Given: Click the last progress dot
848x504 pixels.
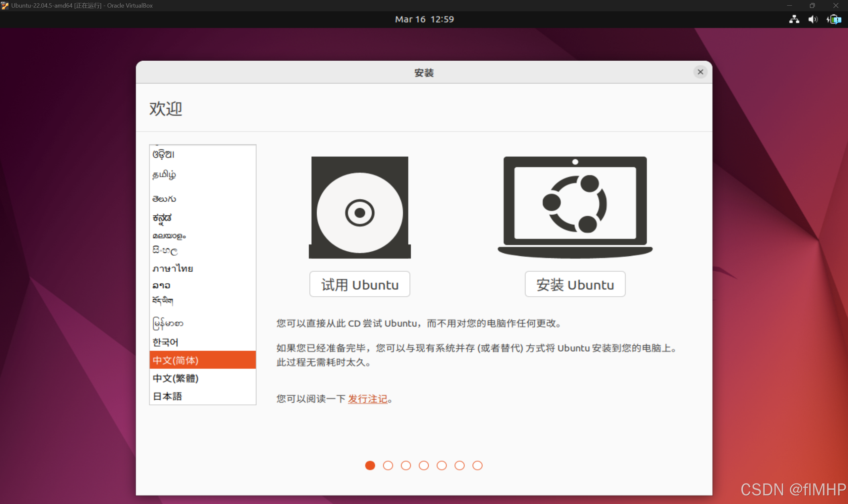Looking at the screenshot, I should pos(477,465).
